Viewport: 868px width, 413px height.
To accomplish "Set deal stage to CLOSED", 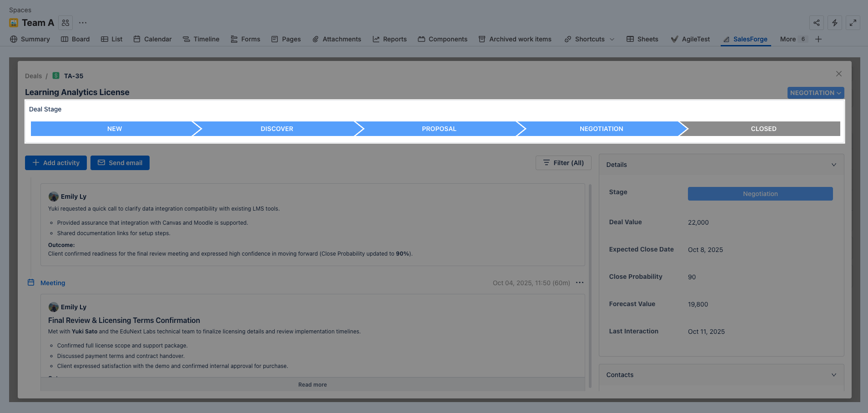I will click(763, 129).
